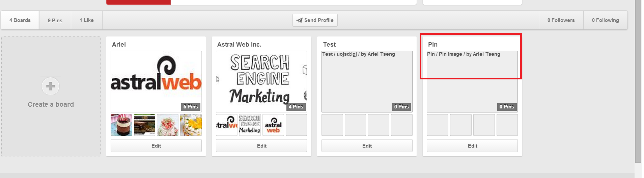Edit the Ariel board
Viewport: 644px width, 178px height.
pos(156,146)
